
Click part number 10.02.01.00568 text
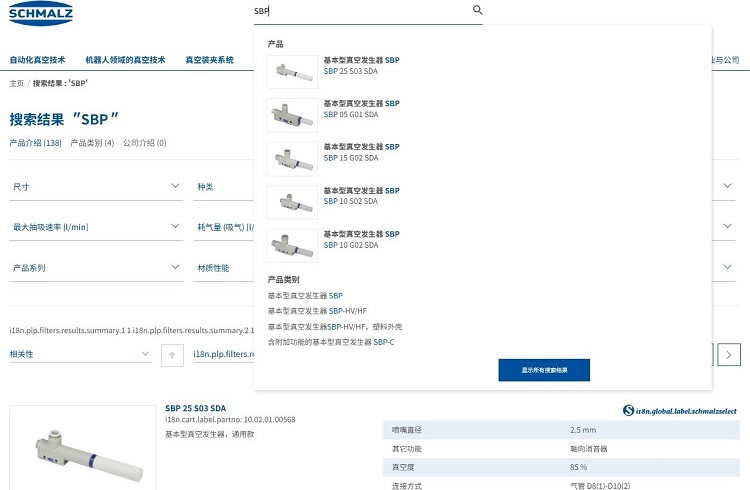270,420
